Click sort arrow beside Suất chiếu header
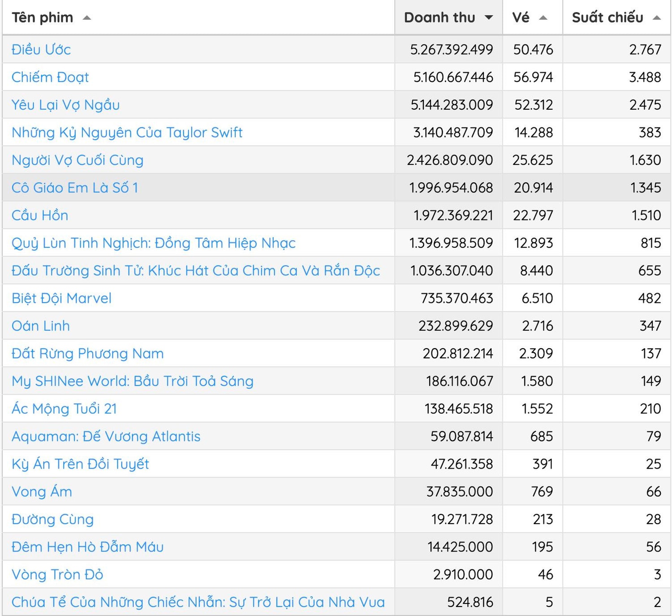Screen dimensions: 672x616 (x=657, y=18)
